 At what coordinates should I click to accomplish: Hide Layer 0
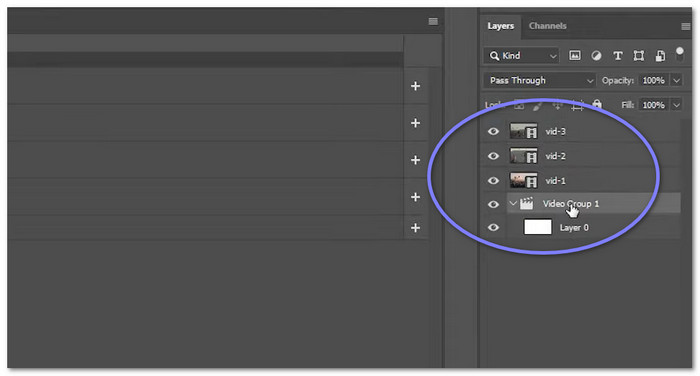(x=493, y=227)
